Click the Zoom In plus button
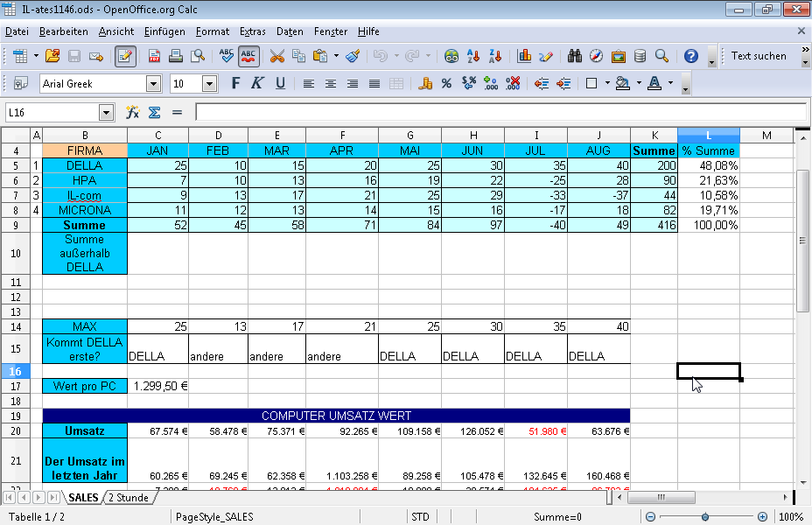Viewport: 812px width, 525px height. tap(762, 517)
